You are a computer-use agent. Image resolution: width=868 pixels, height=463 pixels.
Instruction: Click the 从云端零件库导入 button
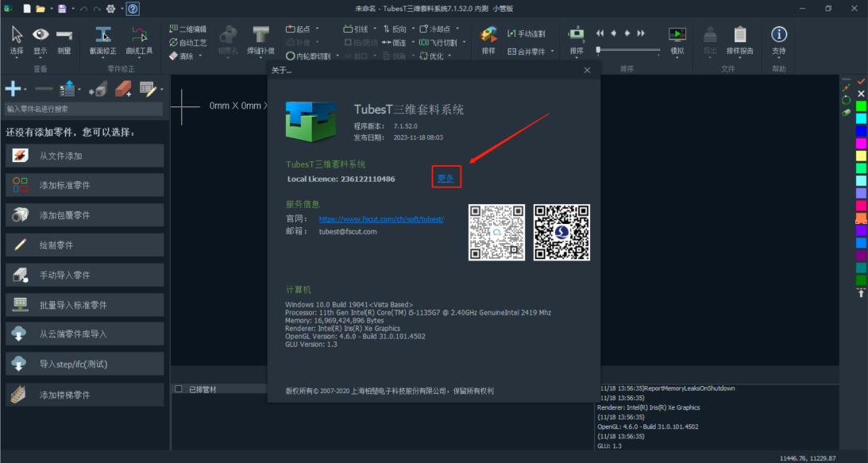tap(85, 334)
